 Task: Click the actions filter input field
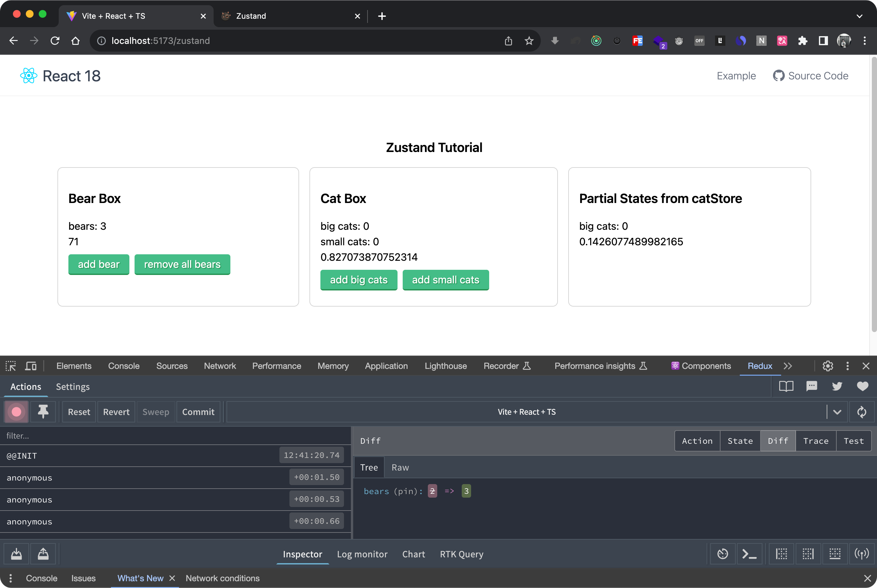pos(175,436)
